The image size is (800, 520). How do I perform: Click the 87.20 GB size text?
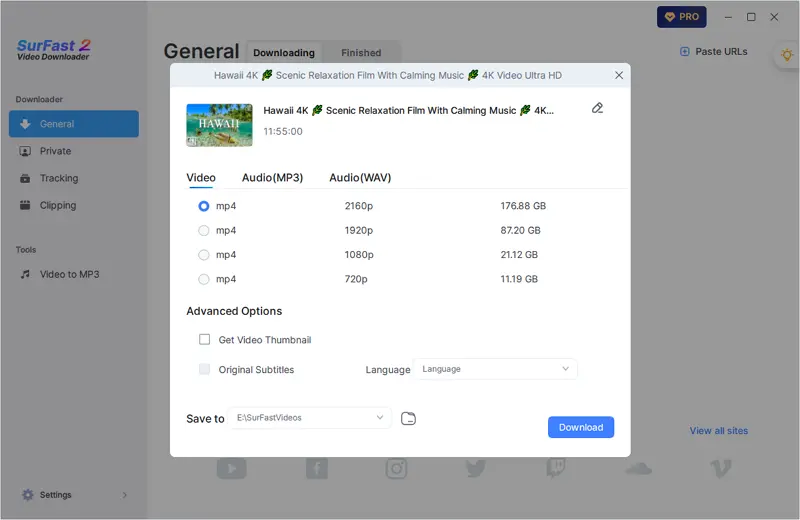coord(520,230)
